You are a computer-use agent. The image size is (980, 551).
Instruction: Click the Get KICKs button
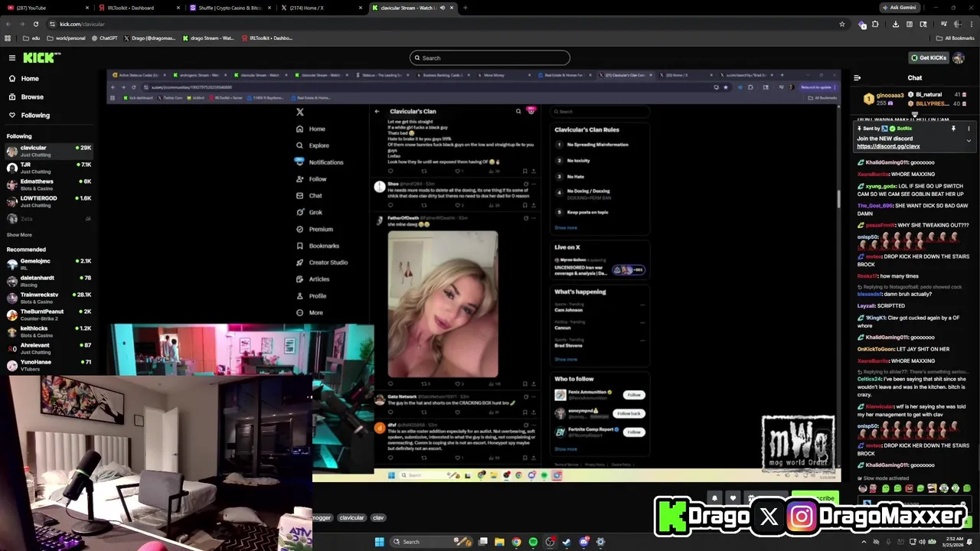tap(929, 57)
